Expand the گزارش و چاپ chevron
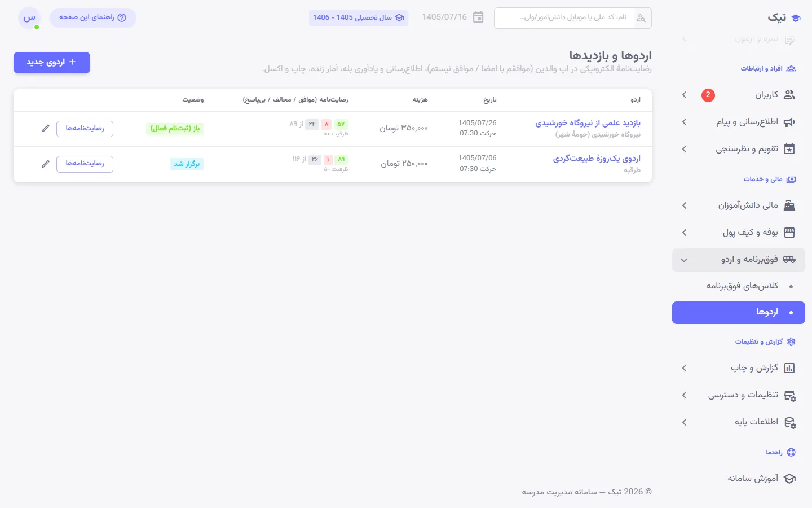The image size is (812, 508). pos(684,368)
